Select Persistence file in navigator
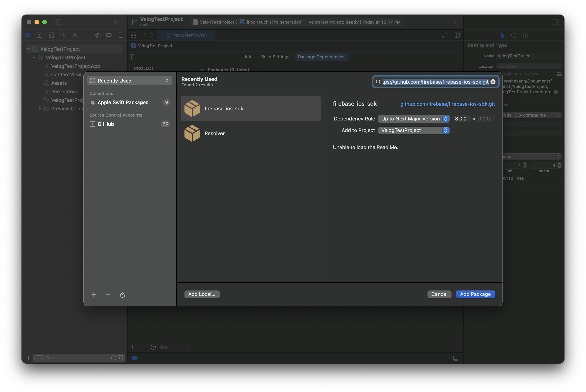 pos(65,91)
